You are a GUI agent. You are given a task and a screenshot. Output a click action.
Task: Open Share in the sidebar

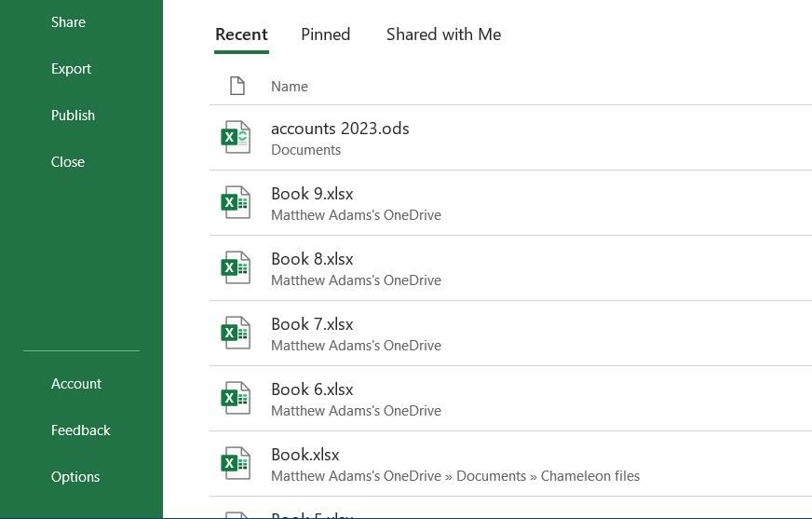click(68, 22)
